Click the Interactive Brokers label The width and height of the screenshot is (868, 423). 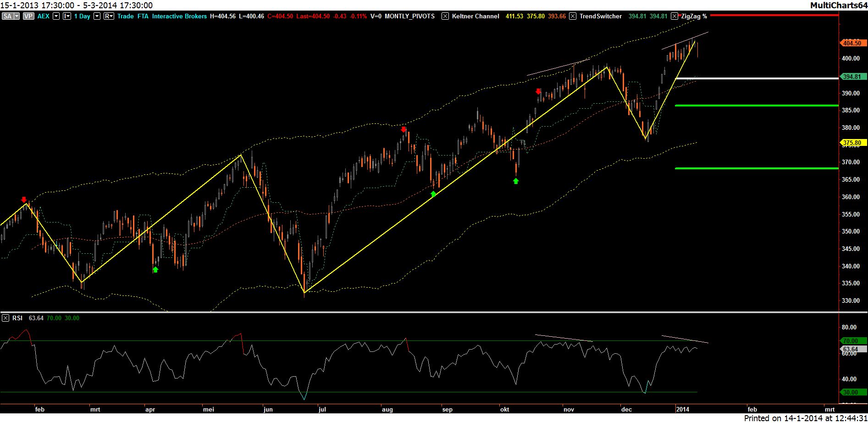coord(179,16)
